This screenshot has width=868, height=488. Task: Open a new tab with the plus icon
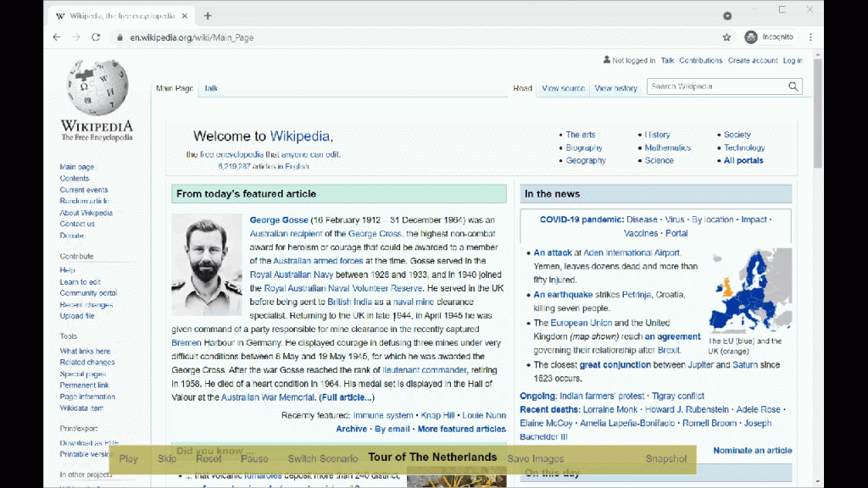208,16
